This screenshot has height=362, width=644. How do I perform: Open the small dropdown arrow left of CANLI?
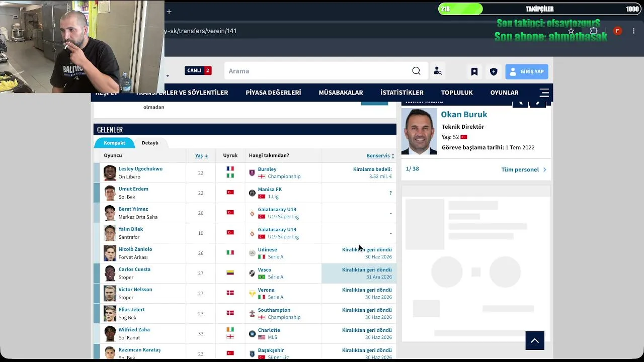pyautogui.click(x=168, y=76)
